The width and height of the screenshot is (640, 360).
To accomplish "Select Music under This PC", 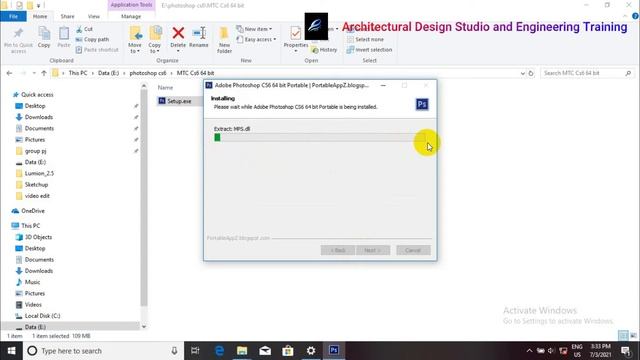I will [x=32, y=282].
